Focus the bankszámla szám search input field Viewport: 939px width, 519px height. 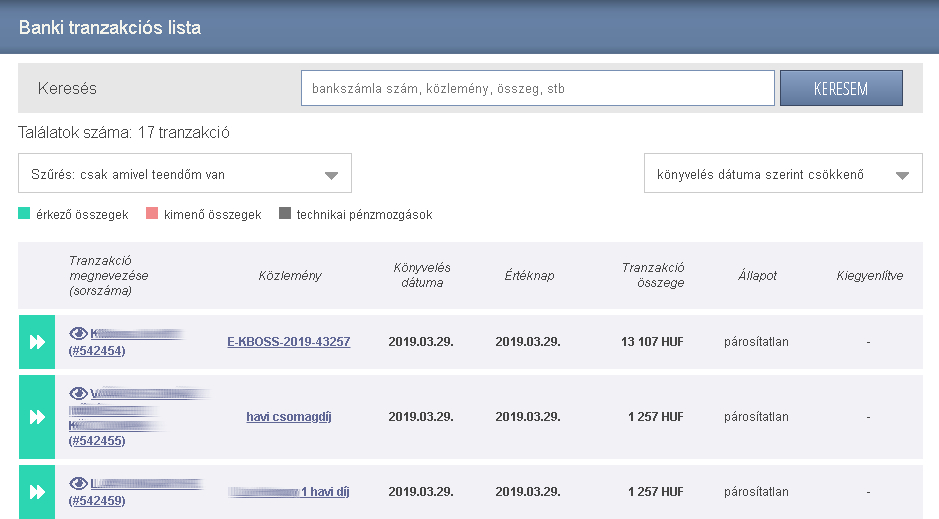pos(537,88)
